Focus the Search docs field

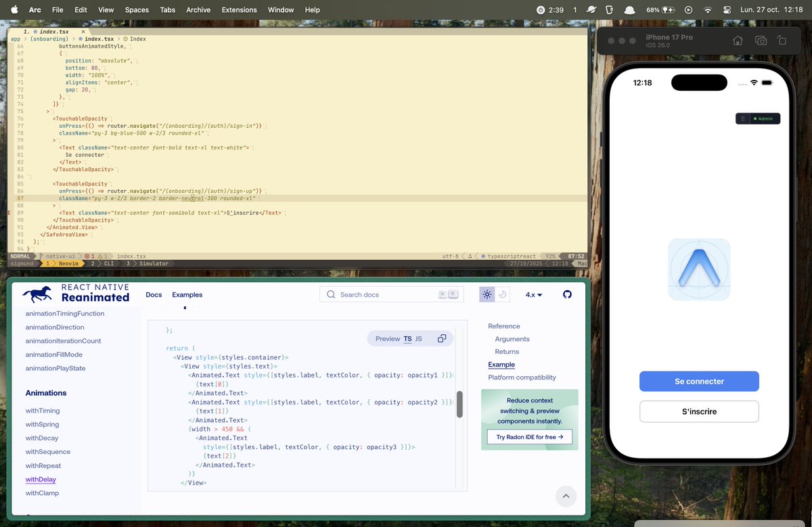pyautogui.click(x=391, y=294)
